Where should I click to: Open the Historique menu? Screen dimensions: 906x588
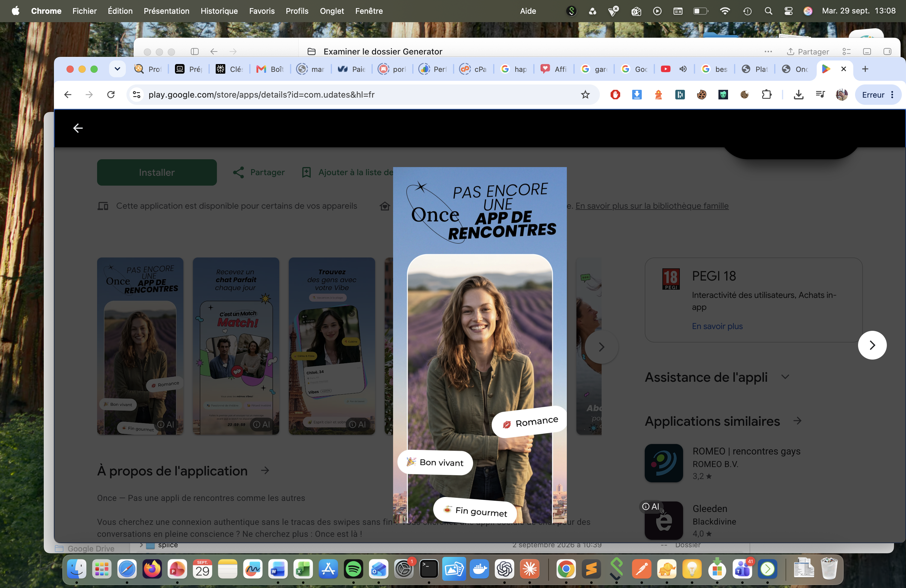point(219,11)
